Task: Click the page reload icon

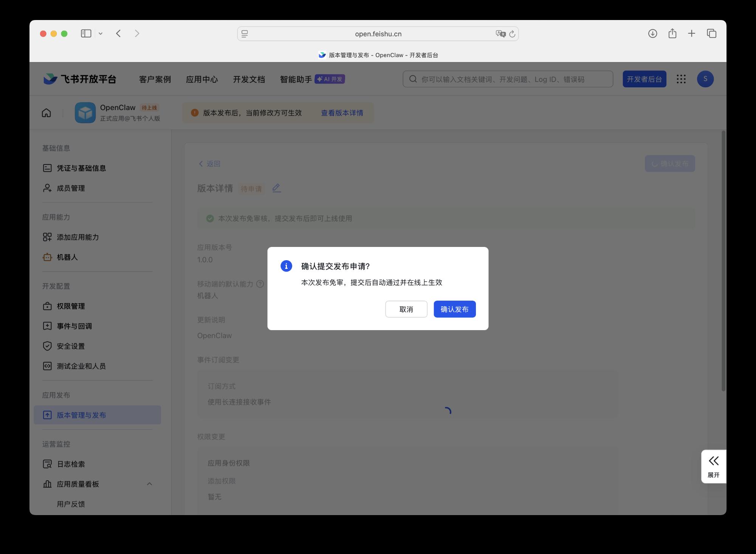Action: point(512,34)
